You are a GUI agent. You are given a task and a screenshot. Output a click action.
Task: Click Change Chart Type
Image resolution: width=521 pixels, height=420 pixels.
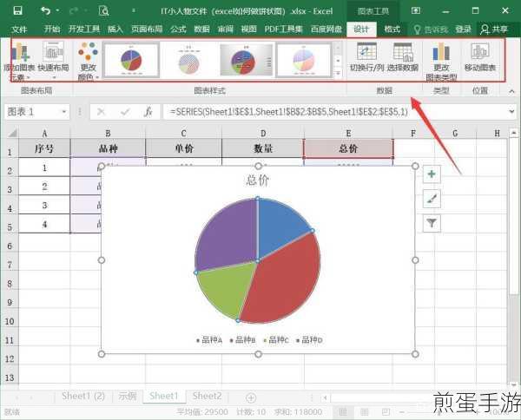point(441,62)
